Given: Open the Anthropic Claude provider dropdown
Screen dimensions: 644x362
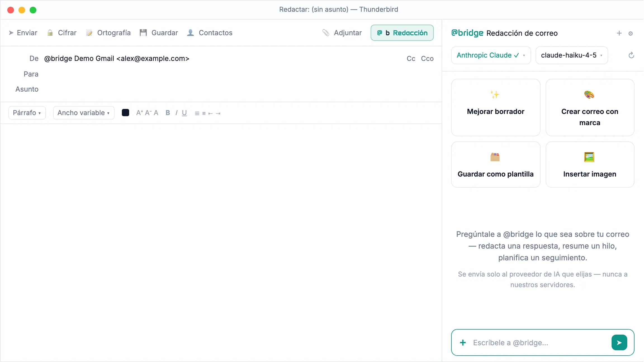Looking at the screenshot, I should 491,55.
